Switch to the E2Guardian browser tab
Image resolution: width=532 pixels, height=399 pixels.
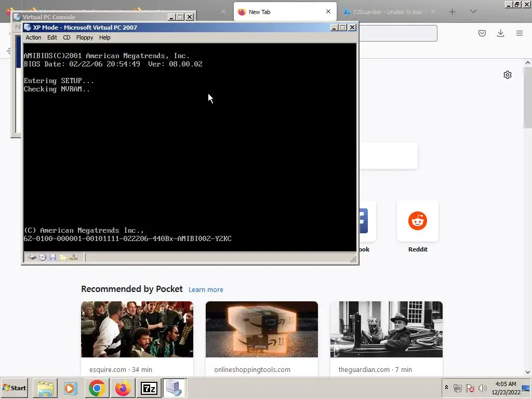pos(388,12)
